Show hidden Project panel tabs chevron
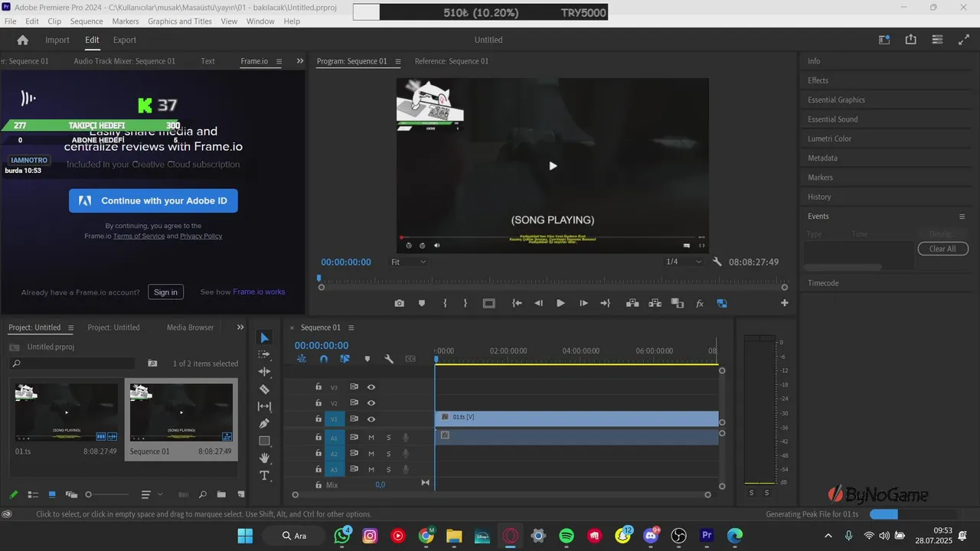 240,328
